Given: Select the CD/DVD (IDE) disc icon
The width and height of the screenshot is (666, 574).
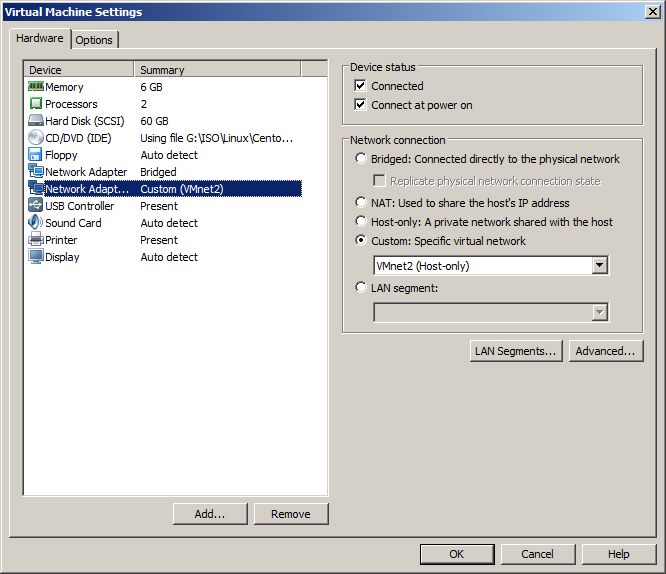Looking at the screenshot, I should [x=36, y=138].
